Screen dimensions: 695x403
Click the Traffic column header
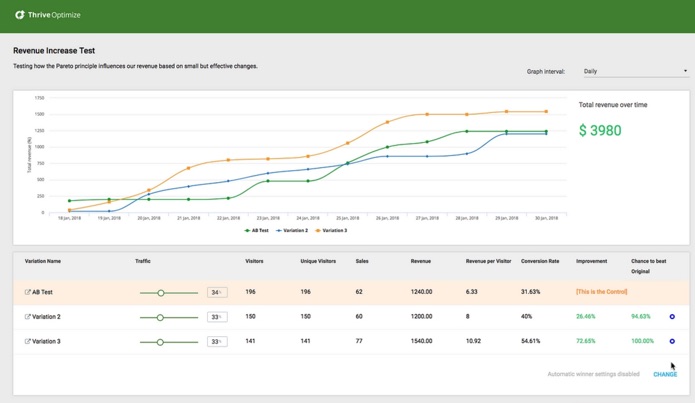pos(143,261)
